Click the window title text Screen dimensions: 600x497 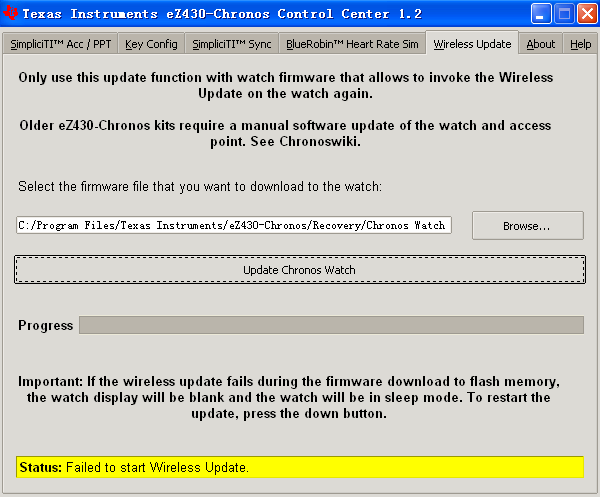pyautogui.click(x=222, y=14)
